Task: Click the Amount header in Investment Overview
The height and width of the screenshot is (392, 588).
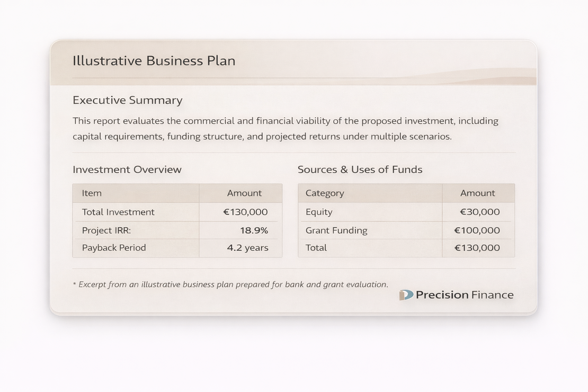Action: point(244,193)
